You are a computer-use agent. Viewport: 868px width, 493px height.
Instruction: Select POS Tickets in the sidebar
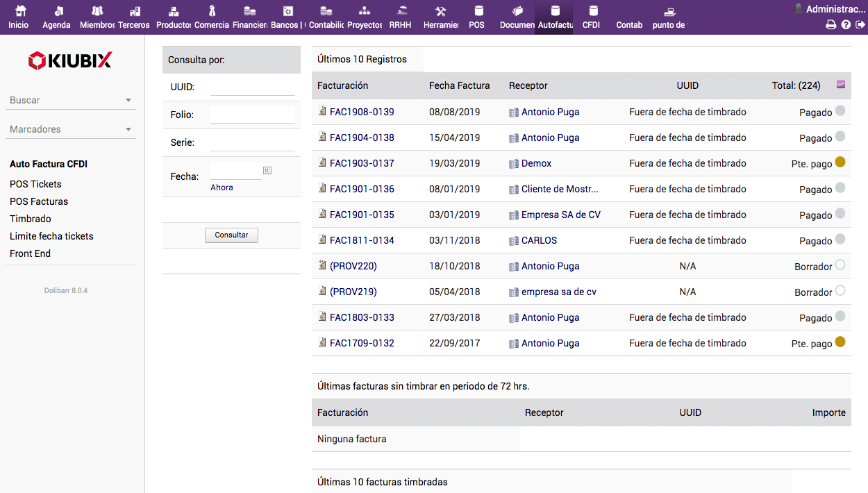tap(35, 184)
